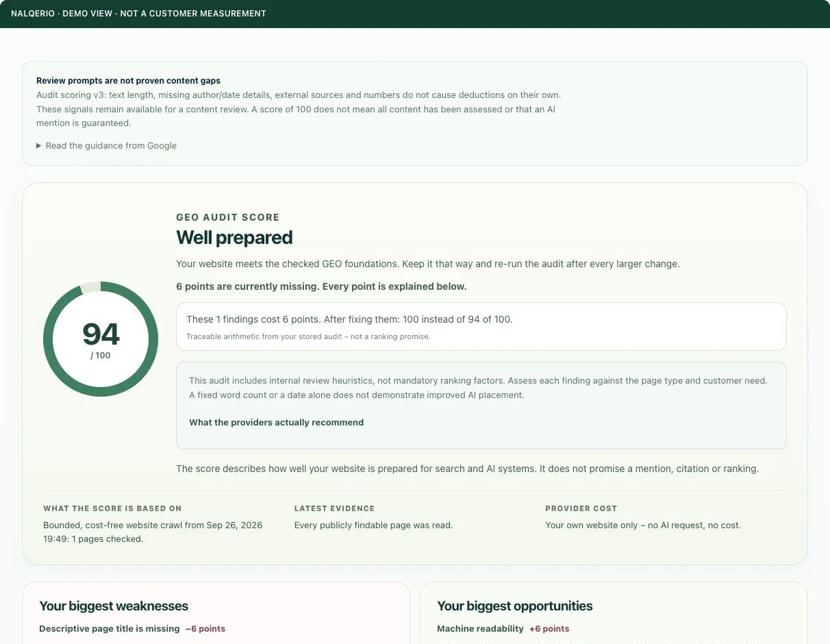This screenshot has width=830, height=644.
Task: Click the "−6 points" deduction label
Action: point(205,628)
